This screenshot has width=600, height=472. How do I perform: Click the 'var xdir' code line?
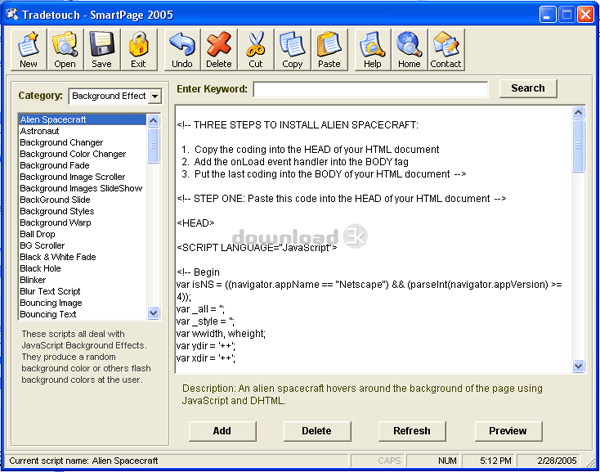(x=206, y=358)
